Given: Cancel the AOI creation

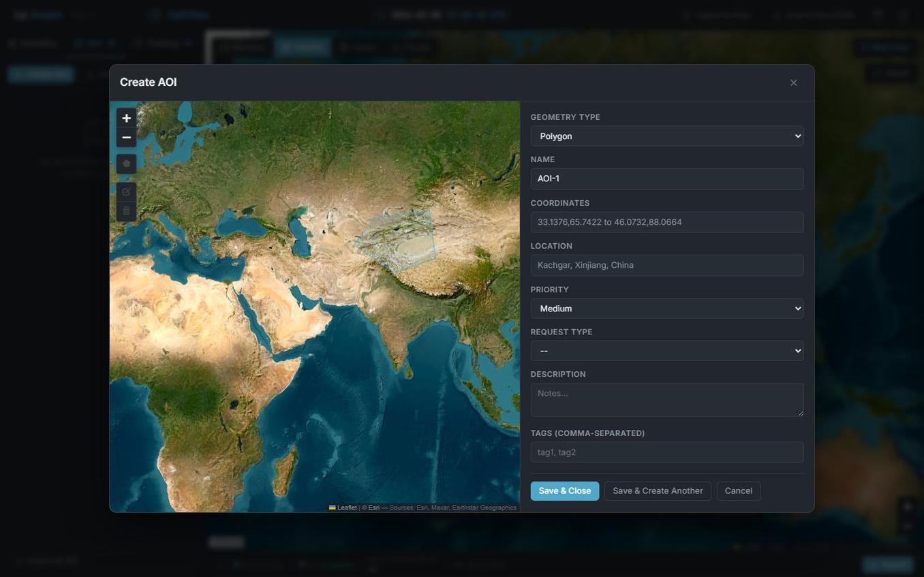Looking at the screenshot, I should (738, 491).
